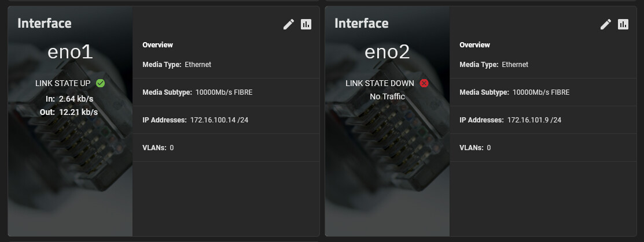Click the green link-up check icon

pyautogui.click(x=101, y=83)
